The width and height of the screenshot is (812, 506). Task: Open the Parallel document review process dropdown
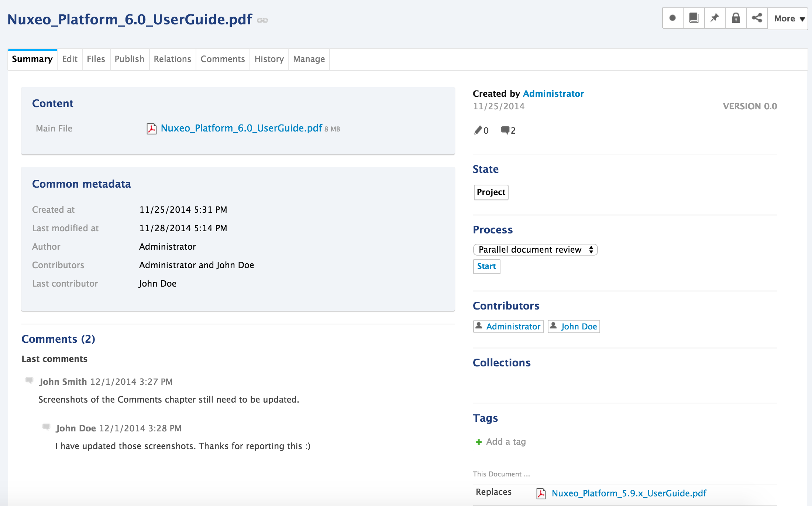(535, 250)
